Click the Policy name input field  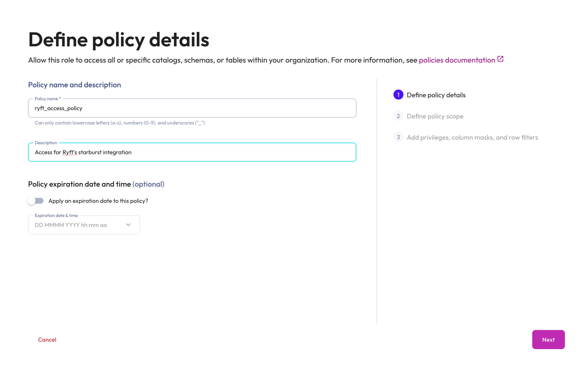pos(192,108)
